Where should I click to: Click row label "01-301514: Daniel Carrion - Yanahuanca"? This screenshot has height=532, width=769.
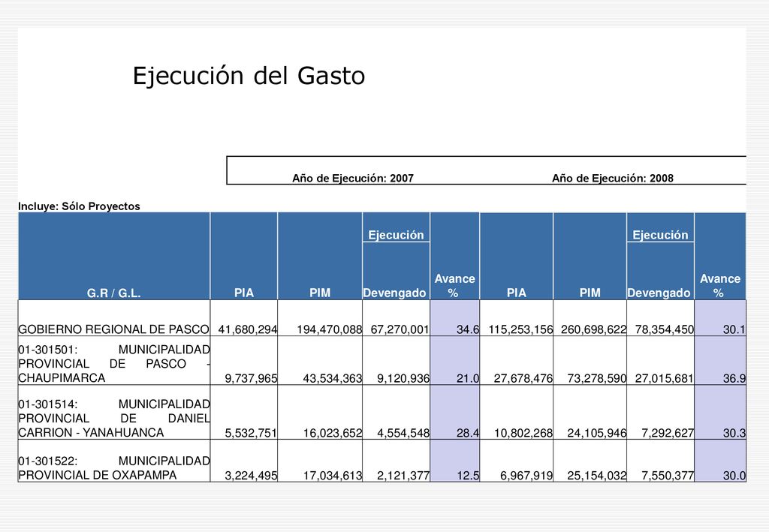(114, 419)
